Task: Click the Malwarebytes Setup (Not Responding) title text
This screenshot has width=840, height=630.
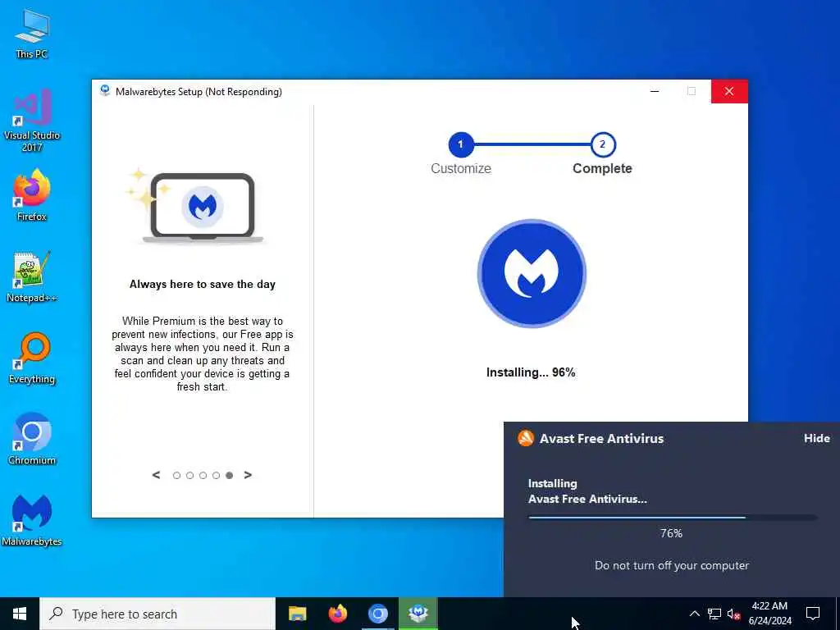Action: 199,92
